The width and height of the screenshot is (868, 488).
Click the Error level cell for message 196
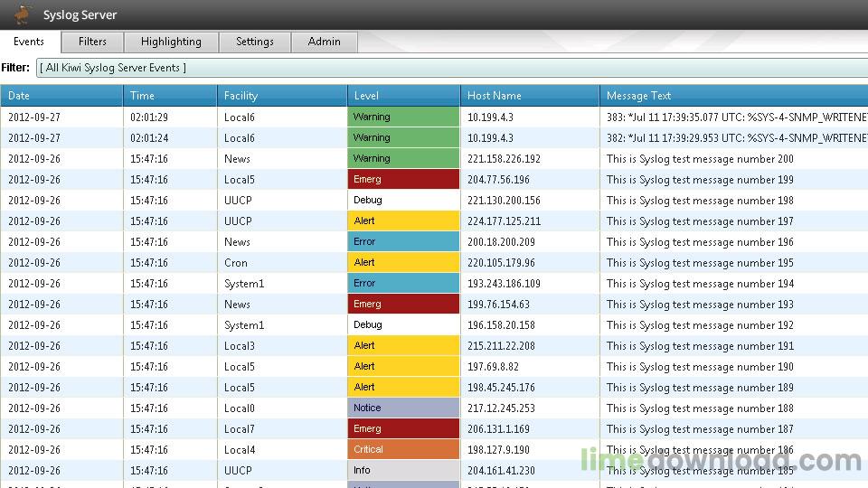pos(403,242)
